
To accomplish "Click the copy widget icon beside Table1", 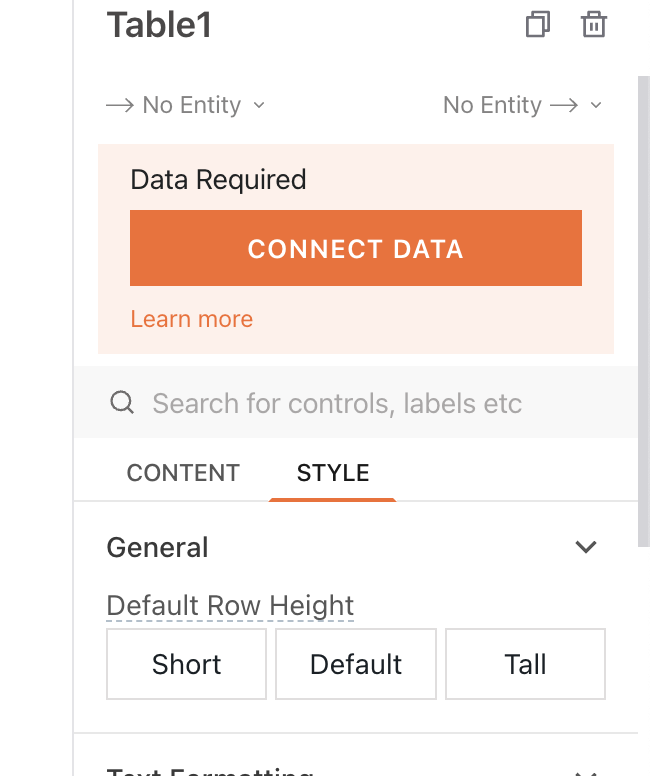I will coord(538,25).
